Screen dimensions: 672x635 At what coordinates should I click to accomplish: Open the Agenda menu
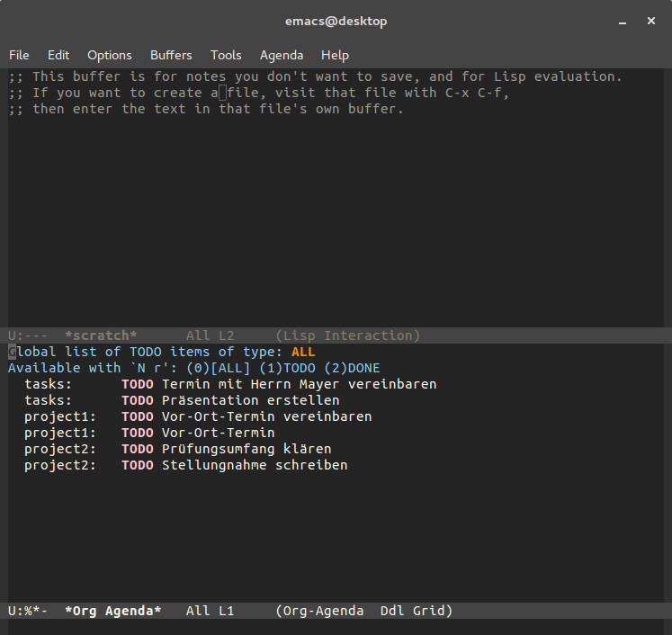pos(282,55)
